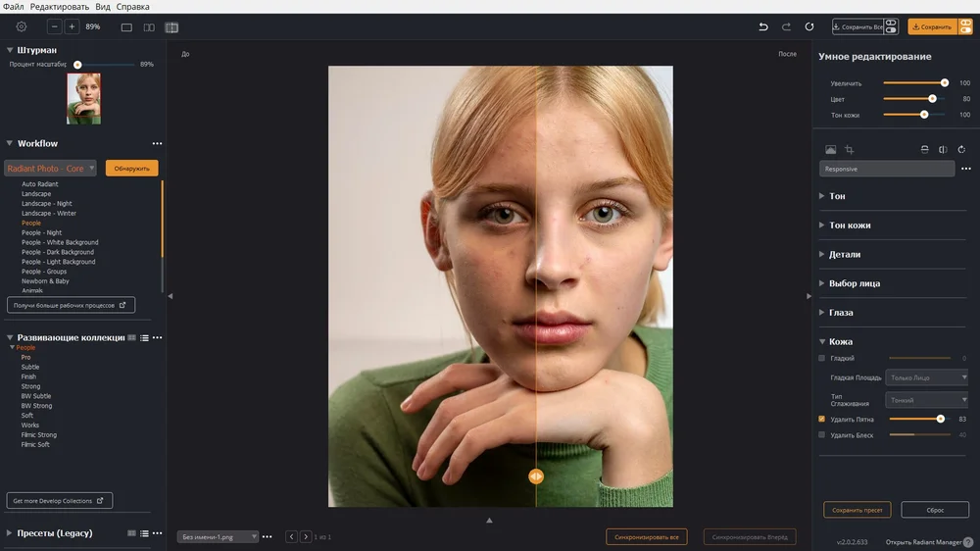This screenshot has height=551, width=980.
Task: Switch Presets (Legacy) to grid view
Action: tap(132, 533)
